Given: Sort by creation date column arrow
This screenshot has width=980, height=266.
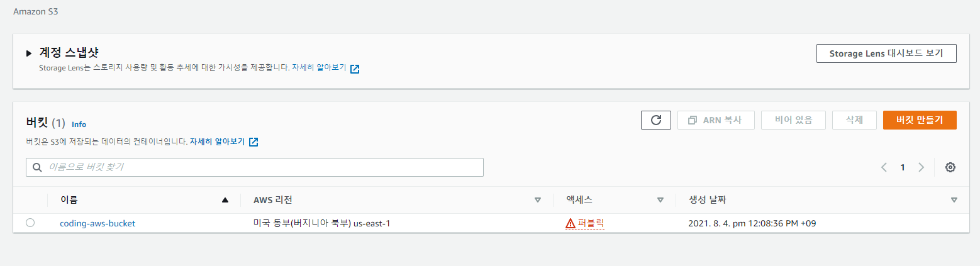Looking at the screenshot, I should coord(954,200).
